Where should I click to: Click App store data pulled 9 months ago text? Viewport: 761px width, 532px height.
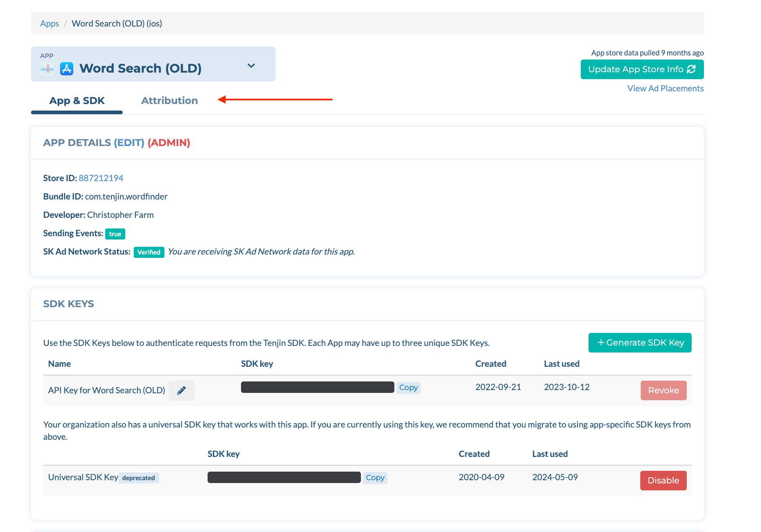tap(648, 53)
